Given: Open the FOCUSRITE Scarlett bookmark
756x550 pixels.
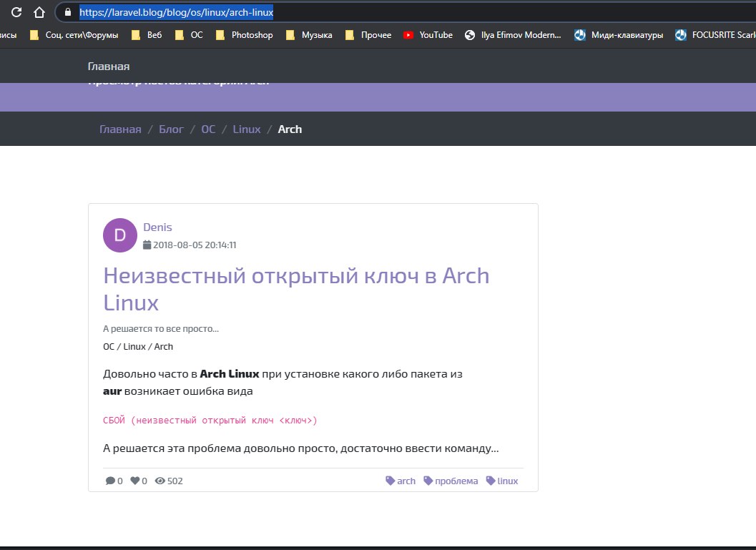Looking at the screenshot, I should pos(715,35).
